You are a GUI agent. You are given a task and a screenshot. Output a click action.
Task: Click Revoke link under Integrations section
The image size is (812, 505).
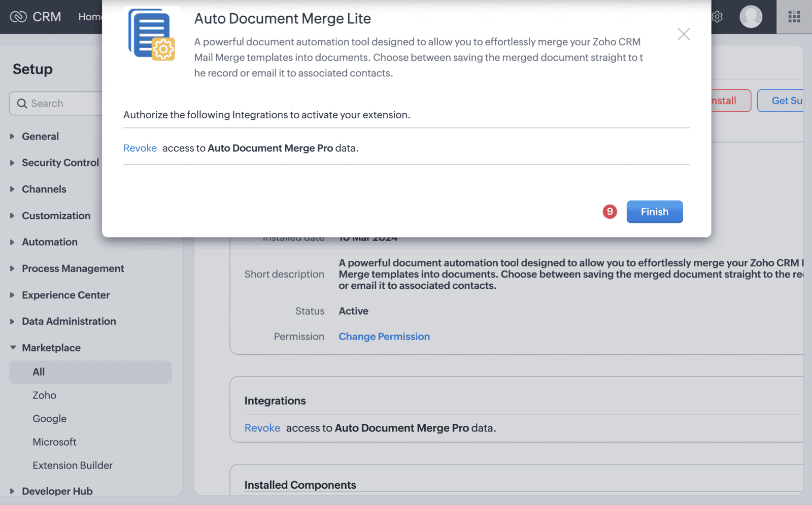(x=262, y=428)
